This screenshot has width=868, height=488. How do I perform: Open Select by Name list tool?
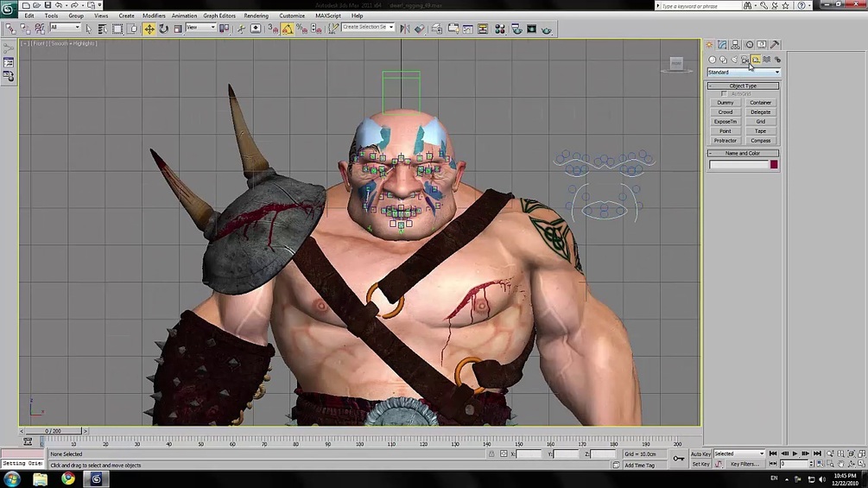pyautogui.click(x=103, y=29)
